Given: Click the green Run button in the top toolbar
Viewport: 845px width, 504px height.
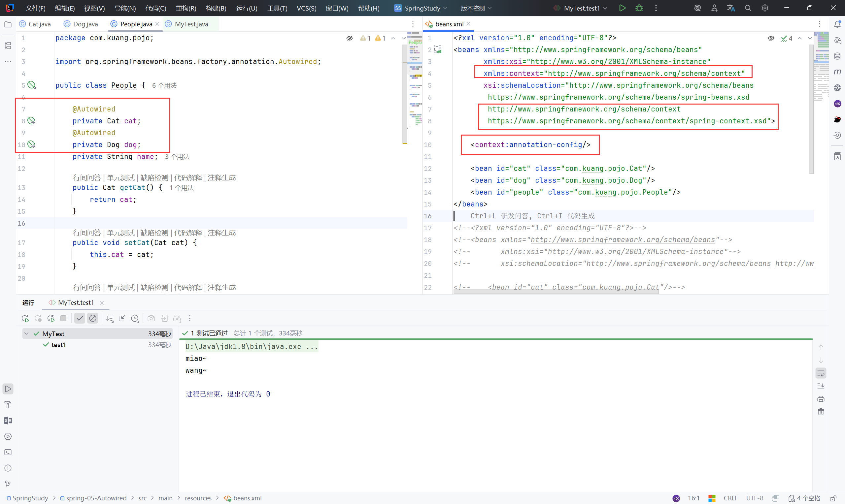Looking at the screenshot, I should pyautogui.click(x=622, y=8).
